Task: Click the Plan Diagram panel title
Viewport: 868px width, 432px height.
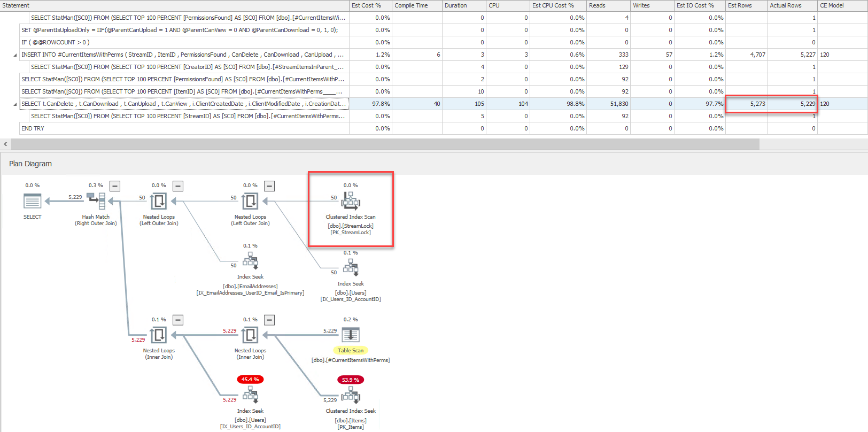Action: (30, 164)
